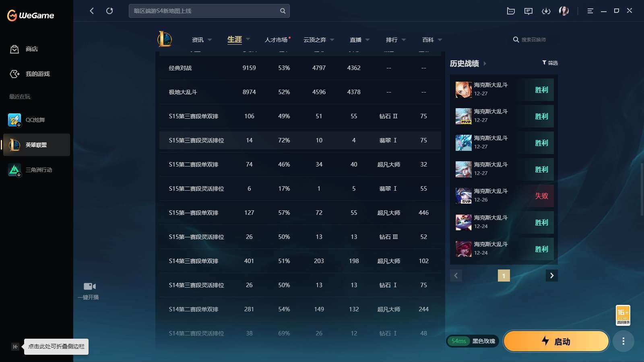
Task: Go to next page of match history
Action: pyautogui.click(x=552, y=276)
